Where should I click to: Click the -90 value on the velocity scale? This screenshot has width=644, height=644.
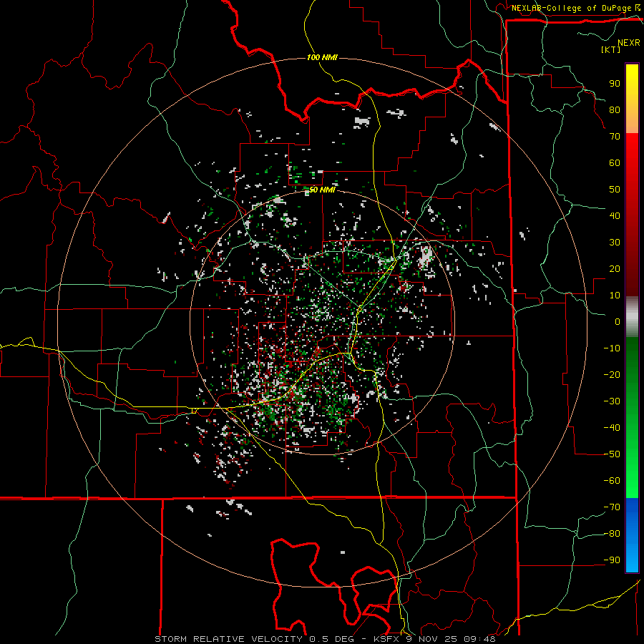pyautogui.click(x=612, y=560)
